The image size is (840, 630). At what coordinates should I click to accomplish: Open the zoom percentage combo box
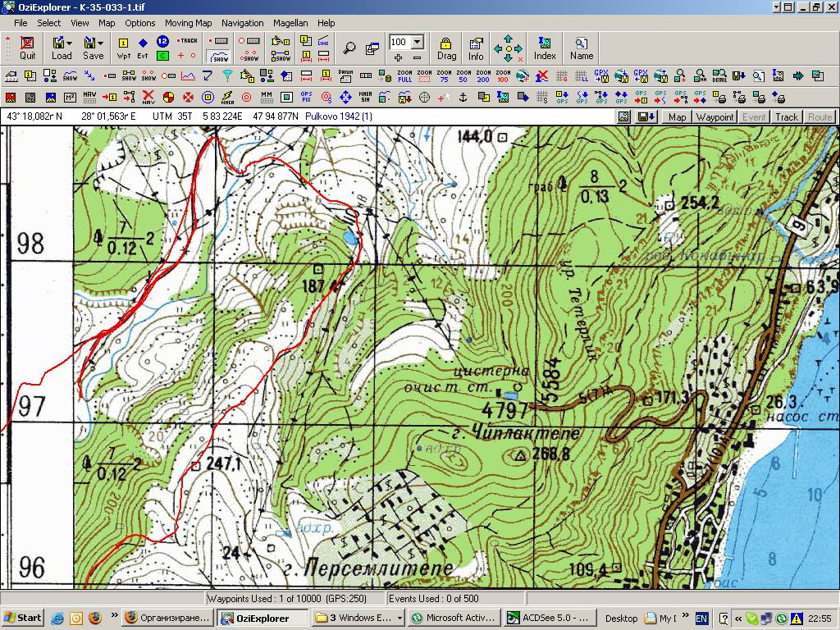click(418, 42)
